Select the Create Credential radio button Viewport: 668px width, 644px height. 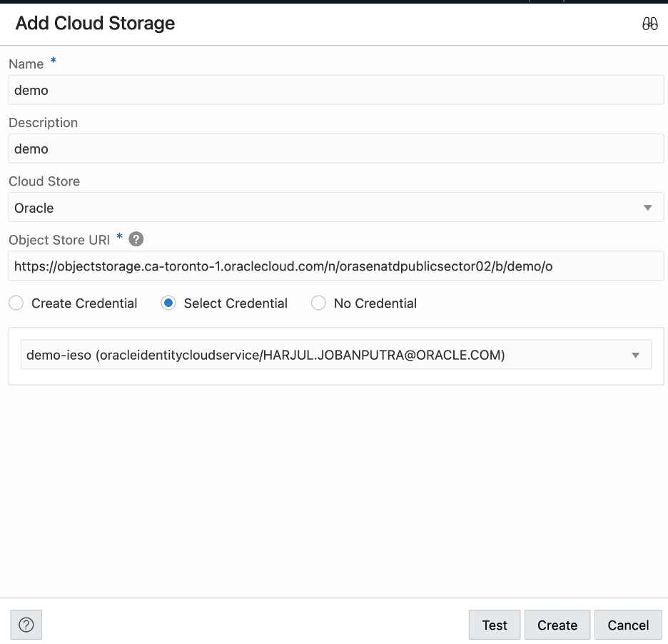pos(16,303)
